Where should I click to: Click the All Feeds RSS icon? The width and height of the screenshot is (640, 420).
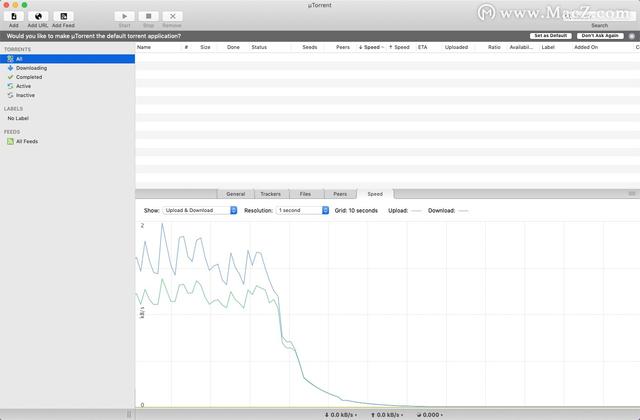[10, 141]
